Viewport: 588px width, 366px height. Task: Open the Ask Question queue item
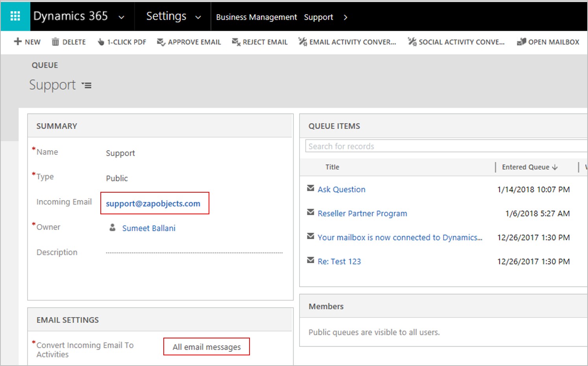tap(342, 190)
